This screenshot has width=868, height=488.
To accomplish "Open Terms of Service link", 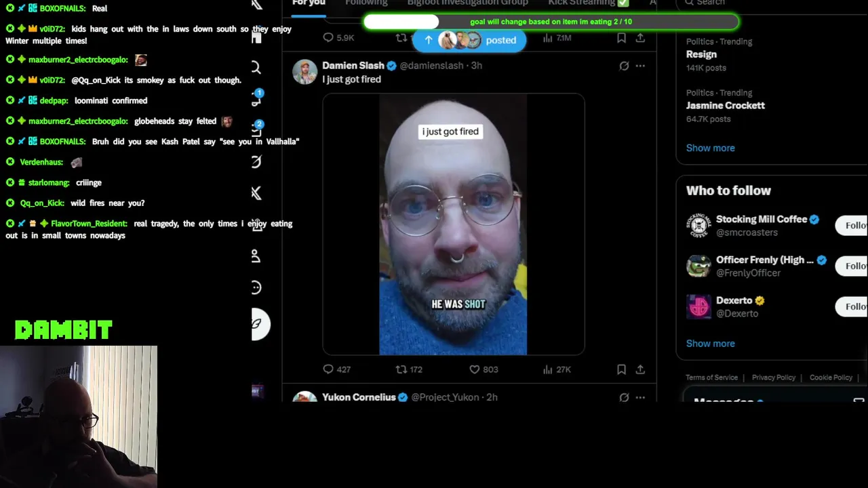I will (711, 378).
